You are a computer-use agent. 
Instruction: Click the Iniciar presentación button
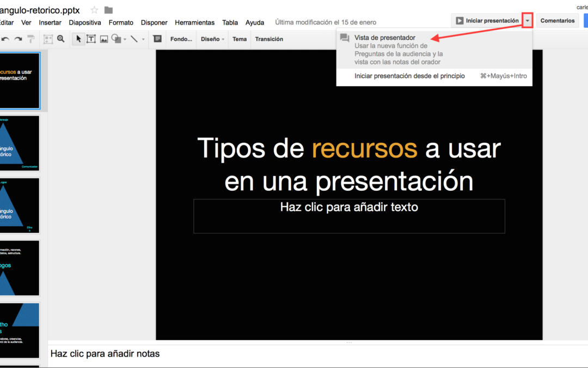(487, 21)
